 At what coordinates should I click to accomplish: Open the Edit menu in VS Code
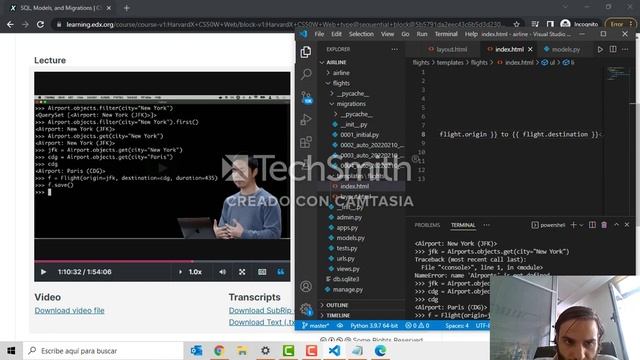click(x=336, y=34)
